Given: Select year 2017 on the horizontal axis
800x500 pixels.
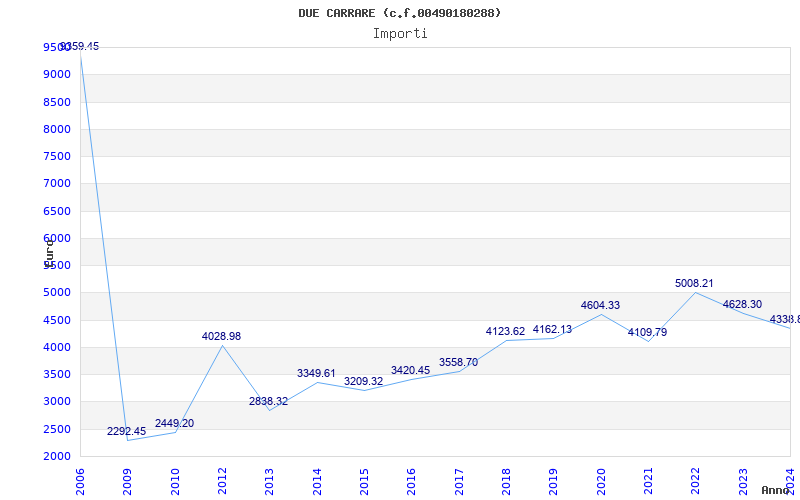Looking at the screenshot, I should pyautogui.click(x=459, y=480).
